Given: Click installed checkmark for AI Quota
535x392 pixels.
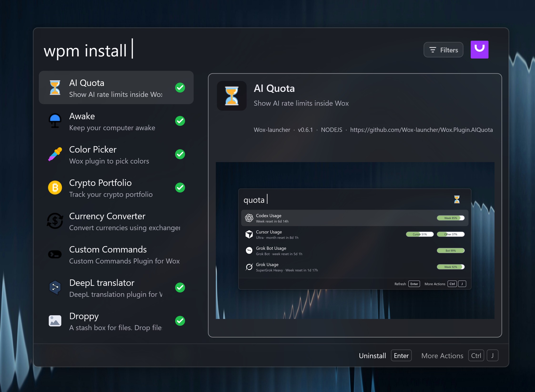Looking at the screenshot, I should click(x=180, y=88).
